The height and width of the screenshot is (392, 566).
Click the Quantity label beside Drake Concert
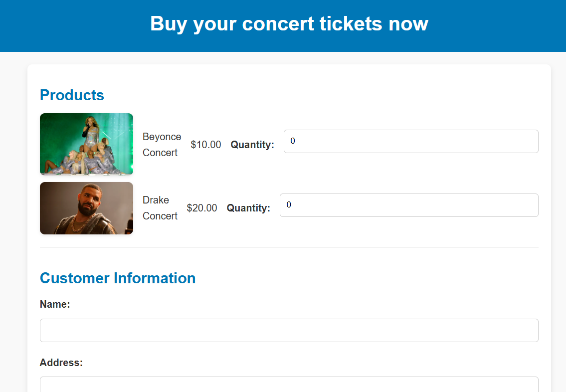point(248,208)
